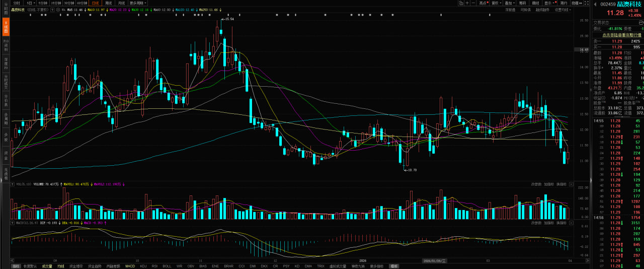Select the 资金博弈 indicator at the bottom bar
This screenshot has height=269, width=644.
pyautogui.click(x=76, y=265)
